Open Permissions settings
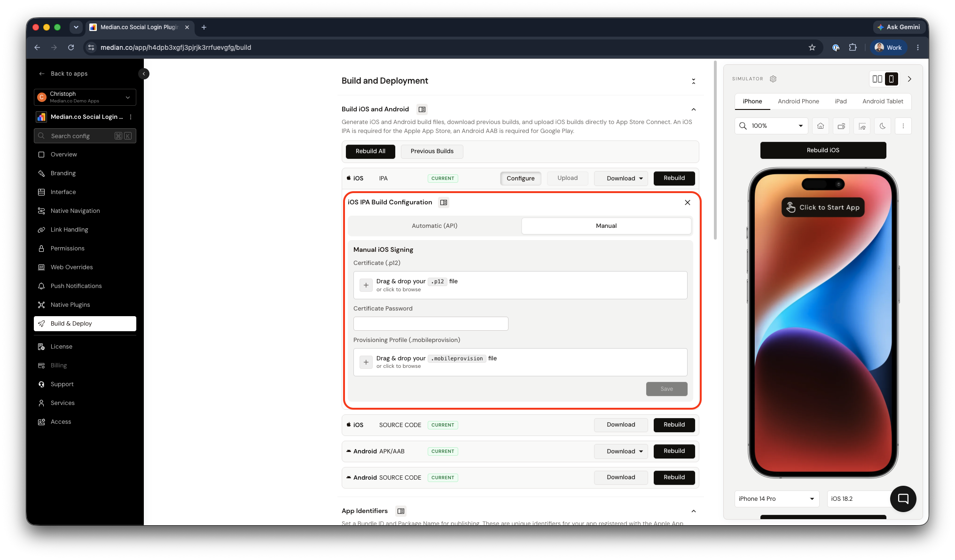955x560 pixels. (x=85, y=249)
